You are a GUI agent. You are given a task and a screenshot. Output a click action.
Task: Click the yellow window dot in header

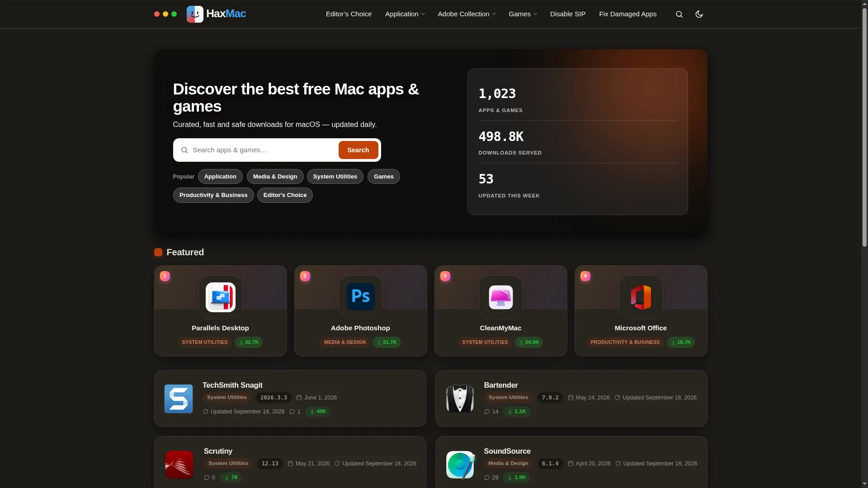pyautogui.click(x=165, y=14)
